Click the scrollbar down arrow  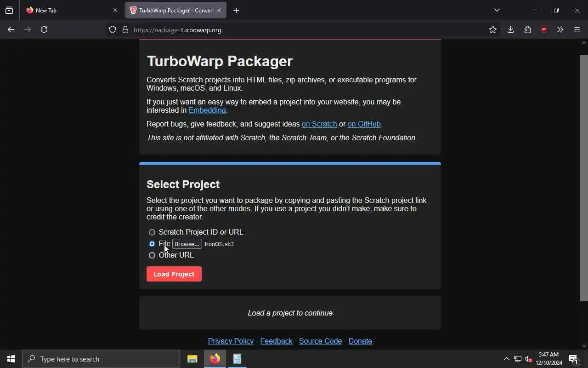584,346
